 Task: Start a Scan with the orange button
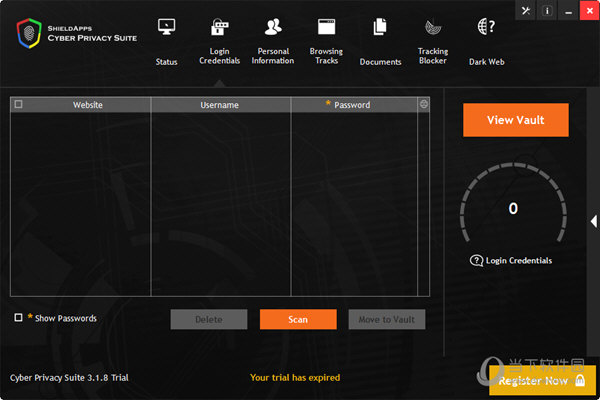[x=298, y=319]
